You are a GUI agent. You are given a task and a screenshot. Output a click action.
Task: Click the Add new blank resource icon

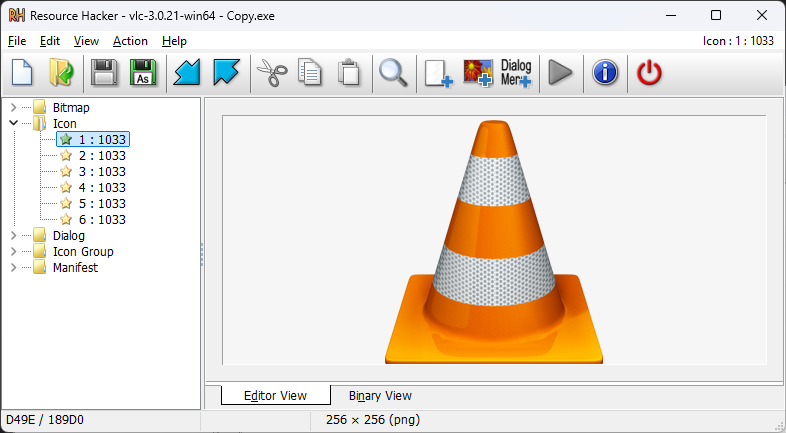439,74
